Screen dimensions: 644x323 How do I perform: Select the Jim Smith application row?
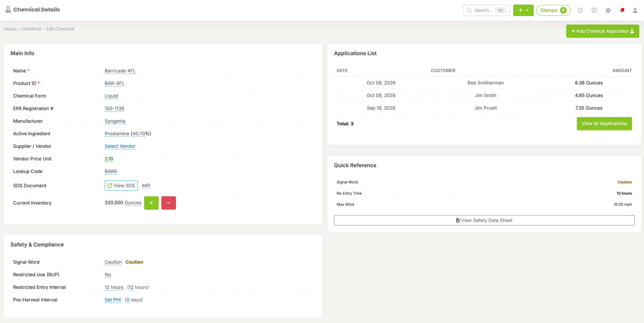484,95
